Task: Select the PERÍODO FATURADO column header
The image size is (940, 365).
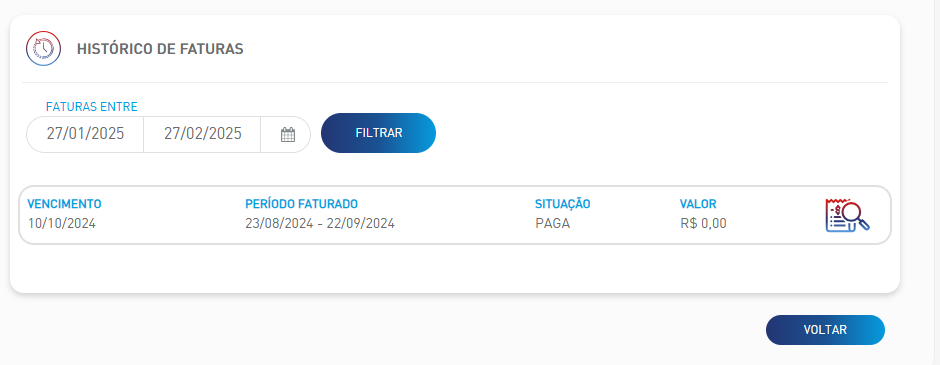Action: click(301, 204)
